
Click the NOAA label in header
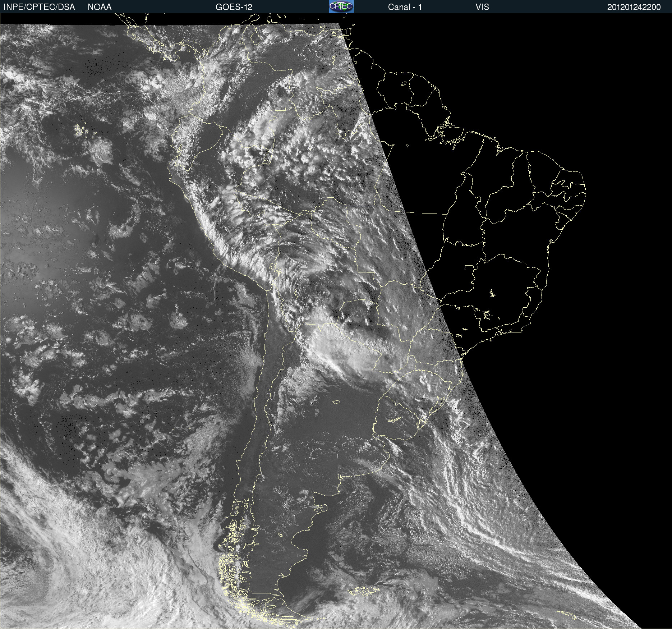coord(100,7)
